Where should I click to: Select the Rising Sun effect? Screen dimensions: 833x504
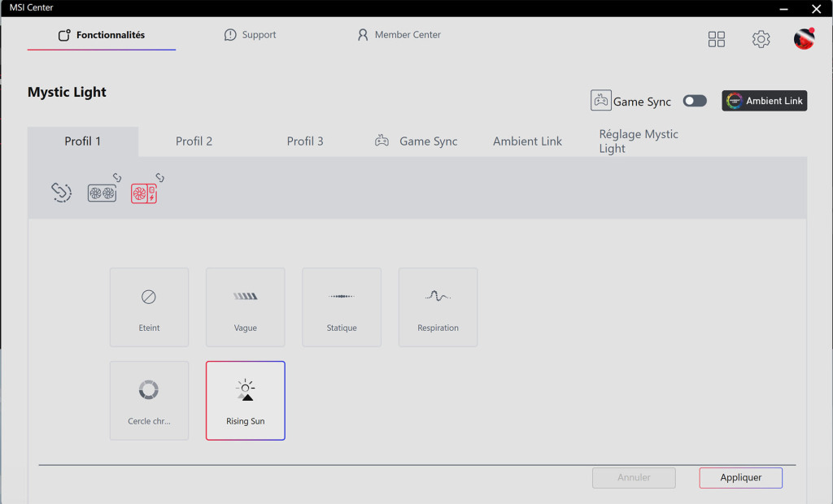[245, 401]
